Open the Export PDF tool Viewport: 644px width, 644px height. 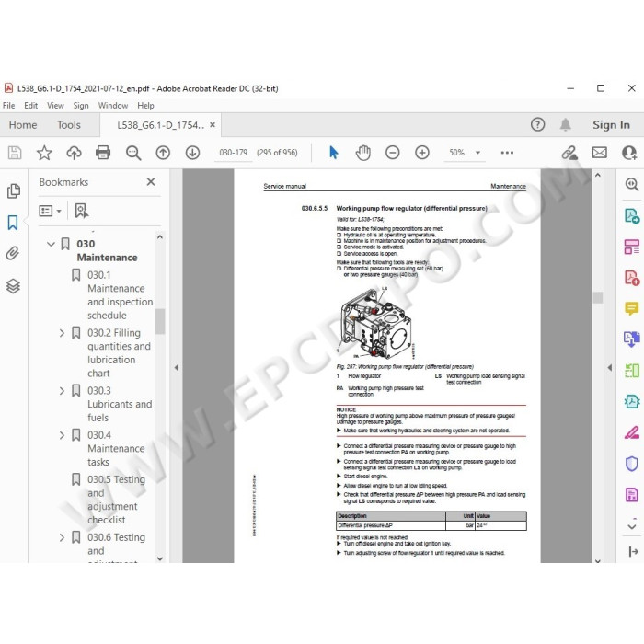click(632, 215)
